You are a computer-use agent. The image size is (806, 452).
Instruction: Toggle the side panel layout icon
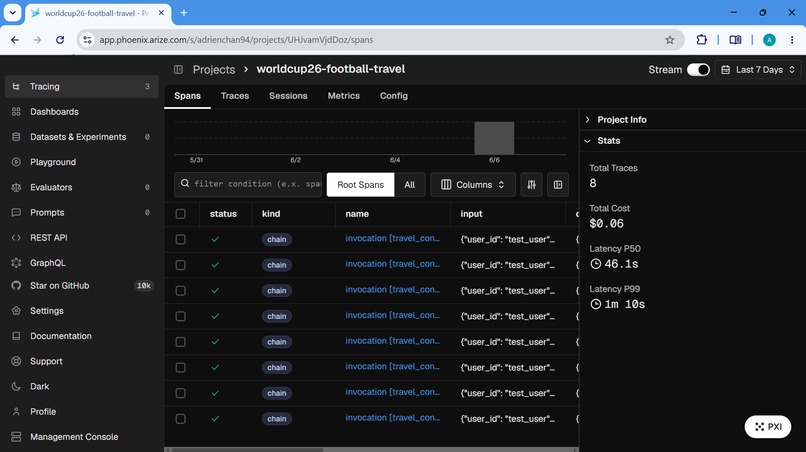coord(558,185)
